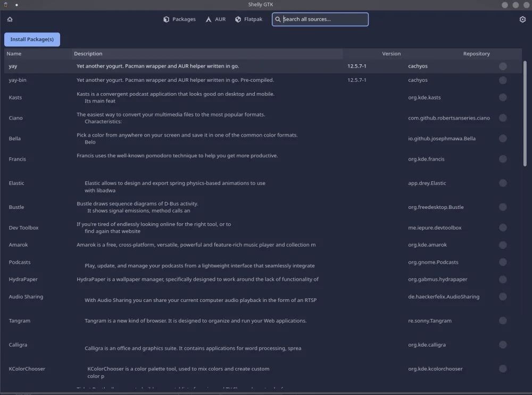Go to the home page icon

coord(10,19)
